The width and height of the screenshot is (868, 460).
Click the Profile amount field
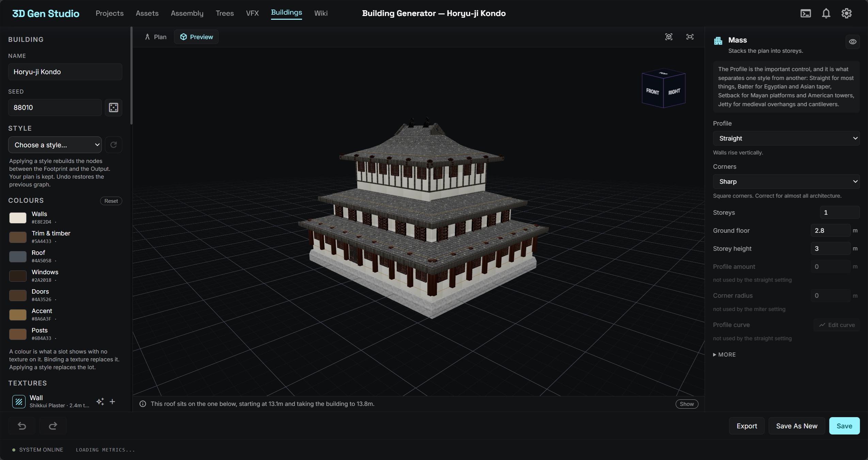(x=830, y=266)
